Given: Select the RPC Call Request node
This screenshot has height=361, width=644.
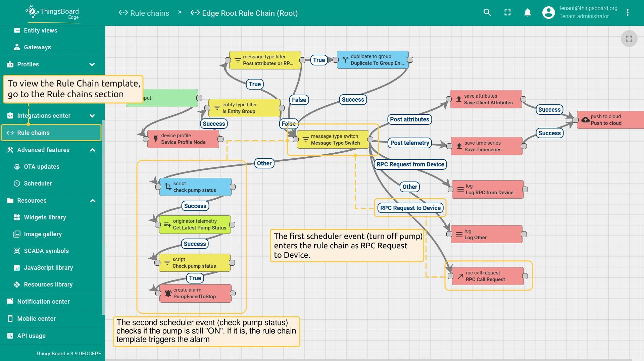Looking at the screenshot, I should pos(488,276).
